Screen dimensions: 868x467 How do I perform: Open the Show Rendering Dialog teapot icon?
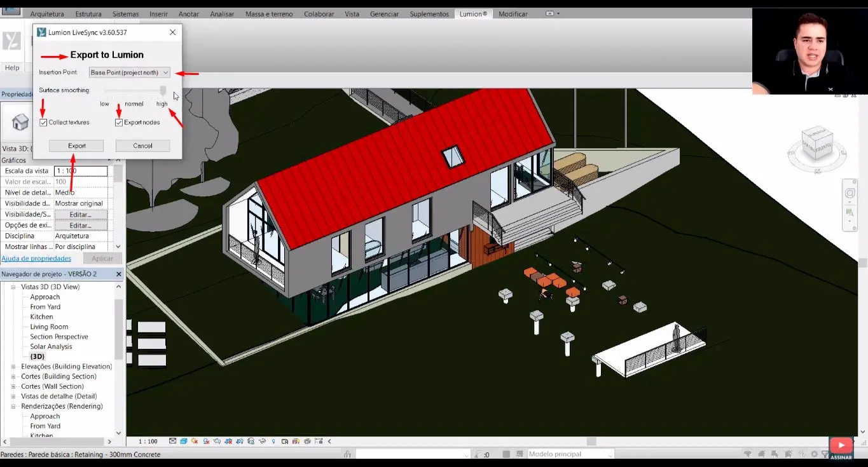coord(217,441)
